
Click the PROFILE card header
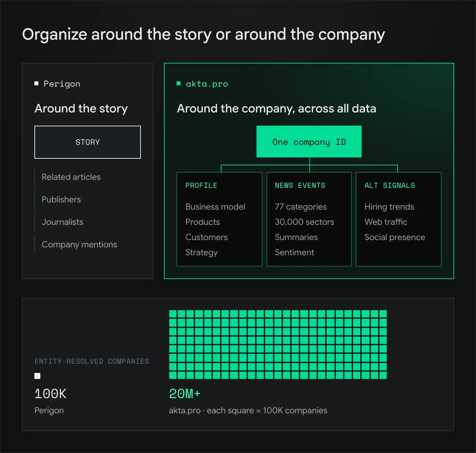coord(201,185)
